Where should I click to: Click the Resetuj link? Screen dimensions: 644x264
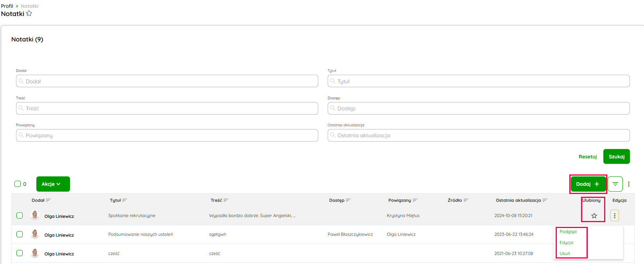tap(587, 157)
